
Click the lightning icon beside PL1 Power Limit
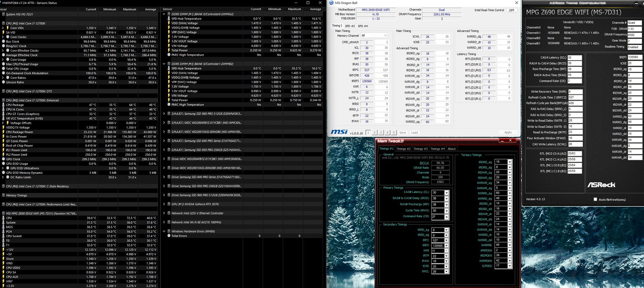(4, 150)
